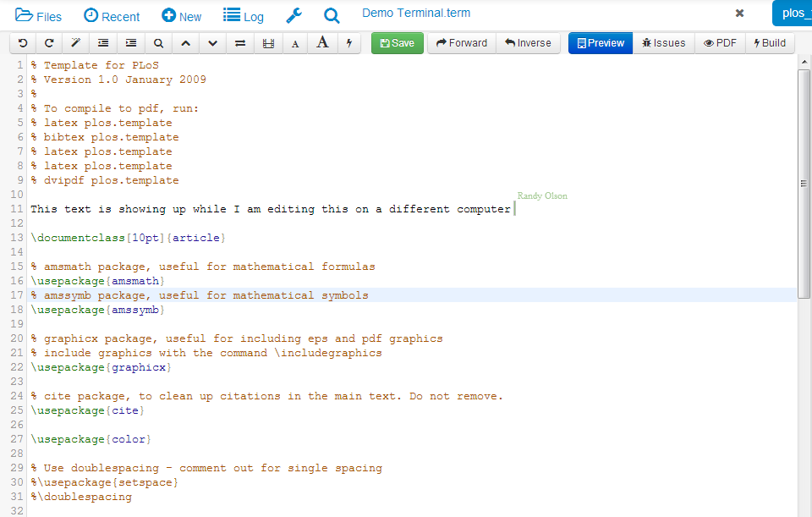Click the redo arrow icon
Viewport: 812px width, 517px height.
(x=49, y=43)
